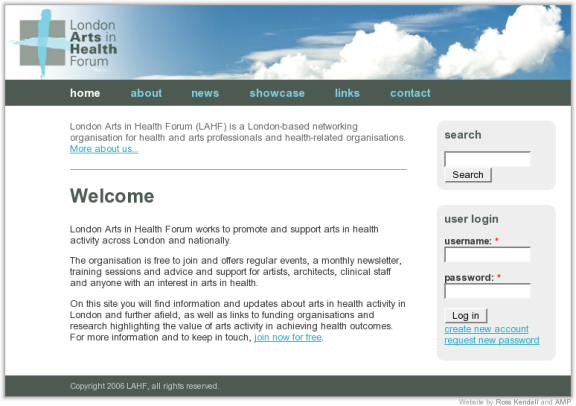Click the Welcome heading
Screen dimensions: 576x406
(x=112, y=196)
